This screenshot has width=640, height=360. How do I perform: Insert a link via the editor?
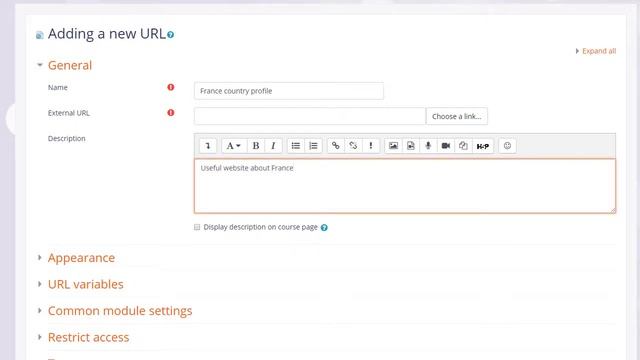(336, 146)
